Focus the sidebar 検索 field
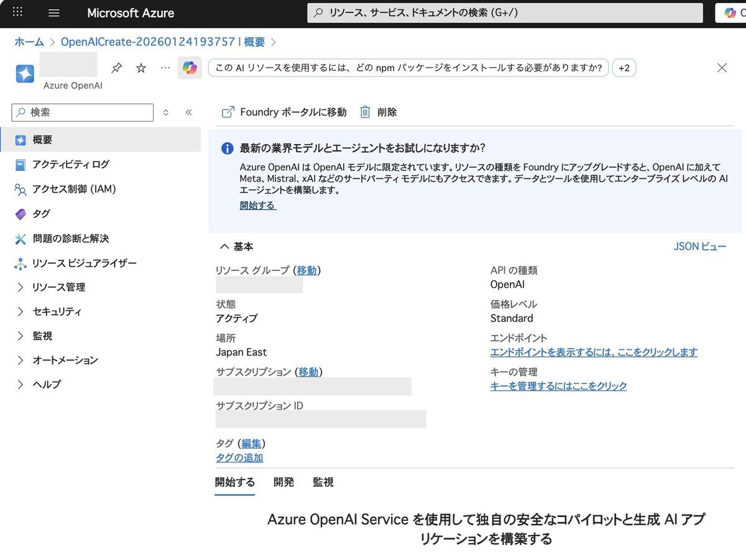 point(83,112)
